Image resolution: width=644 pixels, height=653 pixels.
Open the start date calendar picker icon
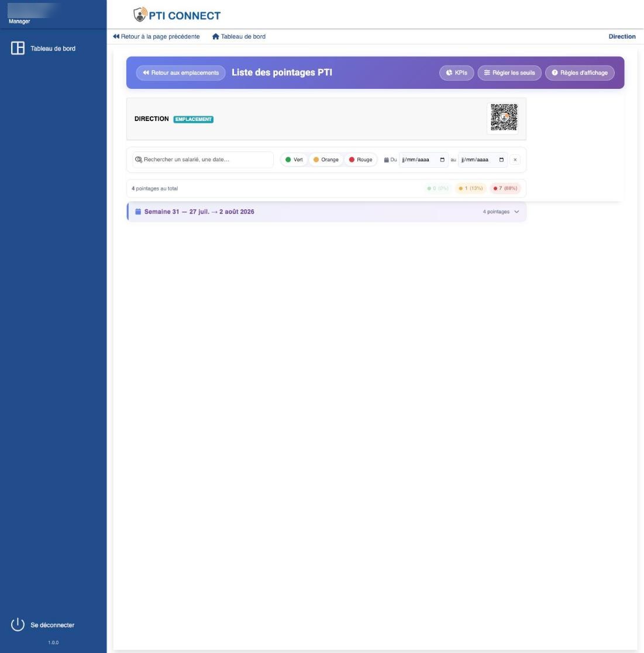coord(442,160)
